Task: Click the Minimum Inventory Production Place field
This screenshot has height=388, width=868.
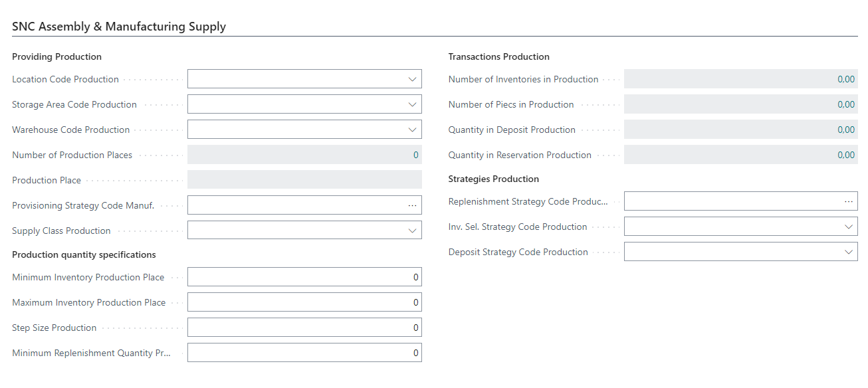Action: coord(304,277)
